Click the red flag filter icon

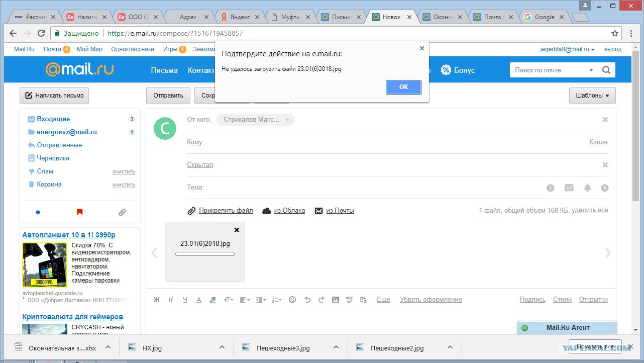(x=79, y=212)
